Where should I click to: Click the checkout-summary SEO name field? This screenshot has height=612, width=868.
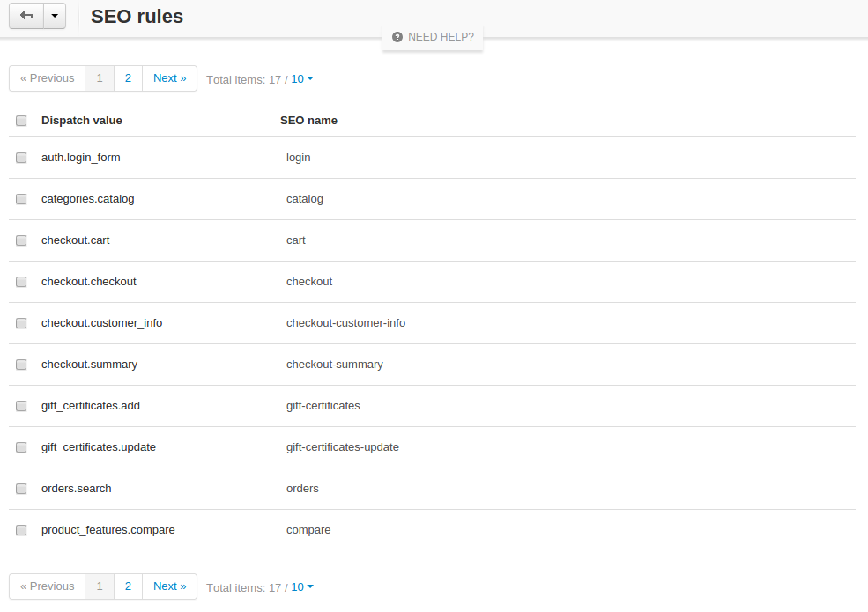334,365
